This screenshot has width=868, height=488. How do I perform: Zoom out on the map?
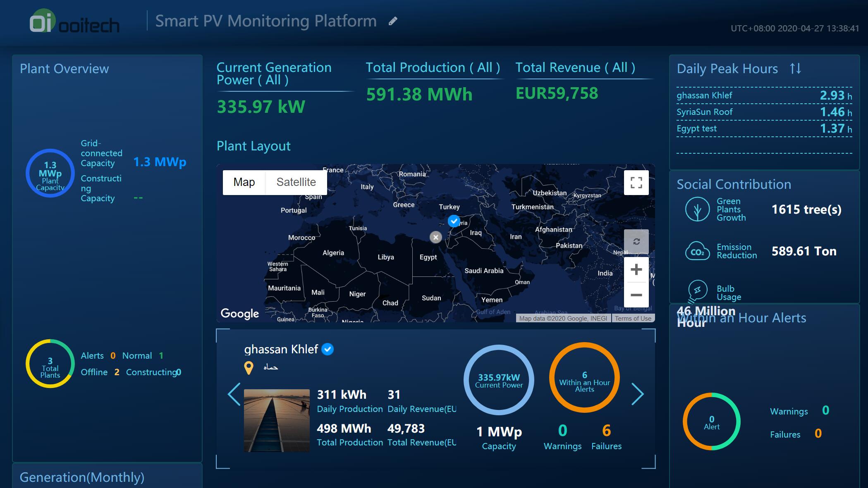pyautogui.click(x=636, y=295)
